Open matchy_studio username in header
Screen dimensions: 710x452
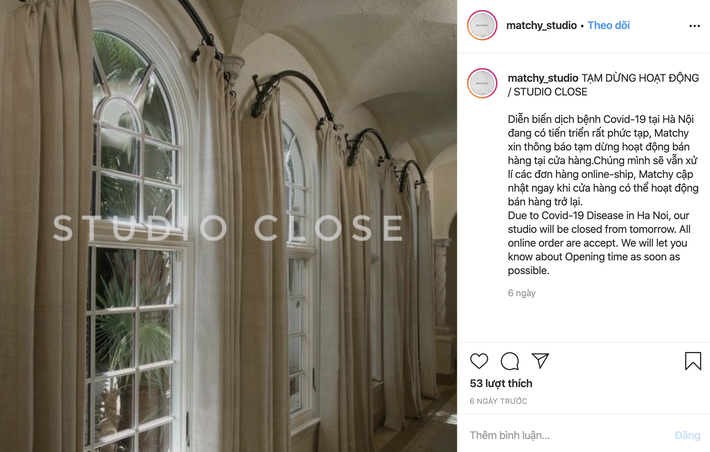pos(541,25)
